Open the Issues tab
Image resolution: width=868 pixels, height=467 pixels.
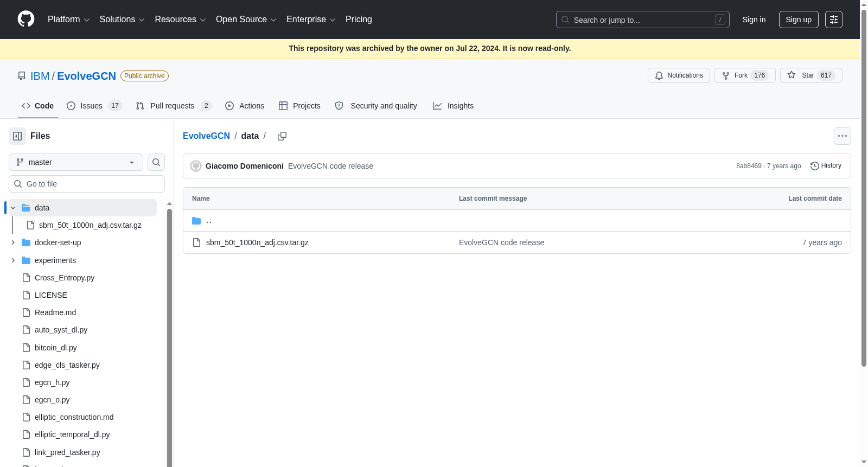point(94,106)
